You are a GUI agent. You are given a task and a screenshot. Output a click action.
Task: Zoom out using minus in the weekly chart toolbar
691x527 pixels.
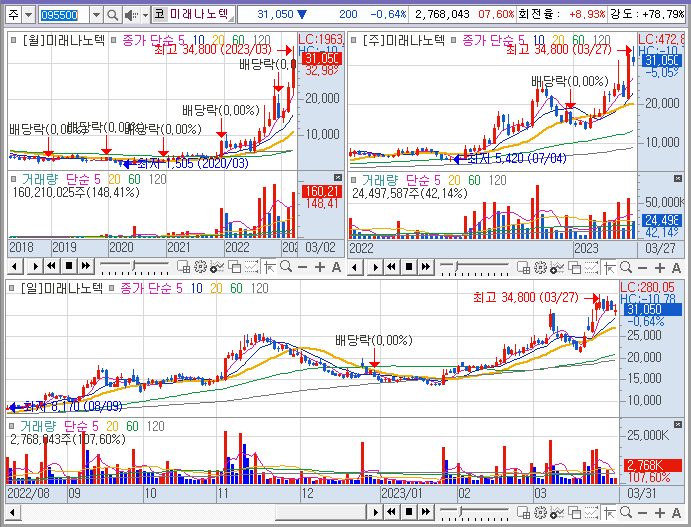tap(643, 267)
